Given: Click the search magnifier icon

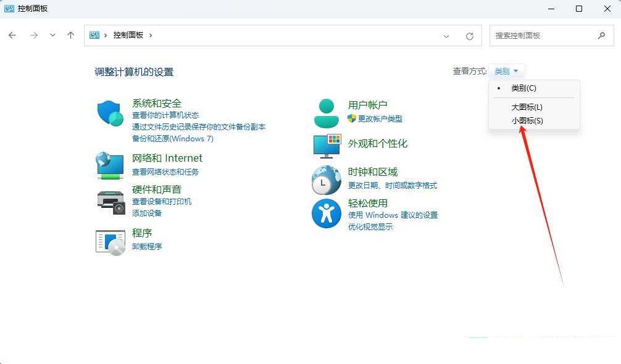Looking at the screenshot, I should pos(601,35).
